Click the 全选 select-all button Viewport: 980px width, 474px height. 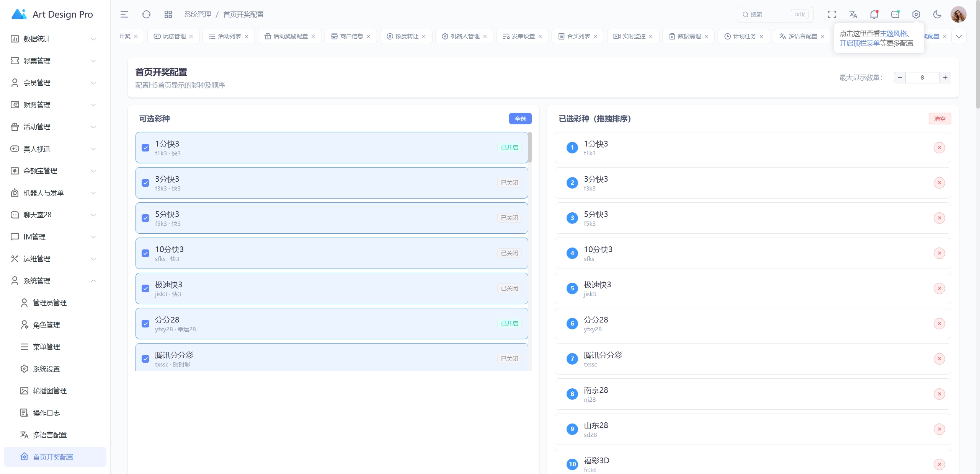click(520, 119)
